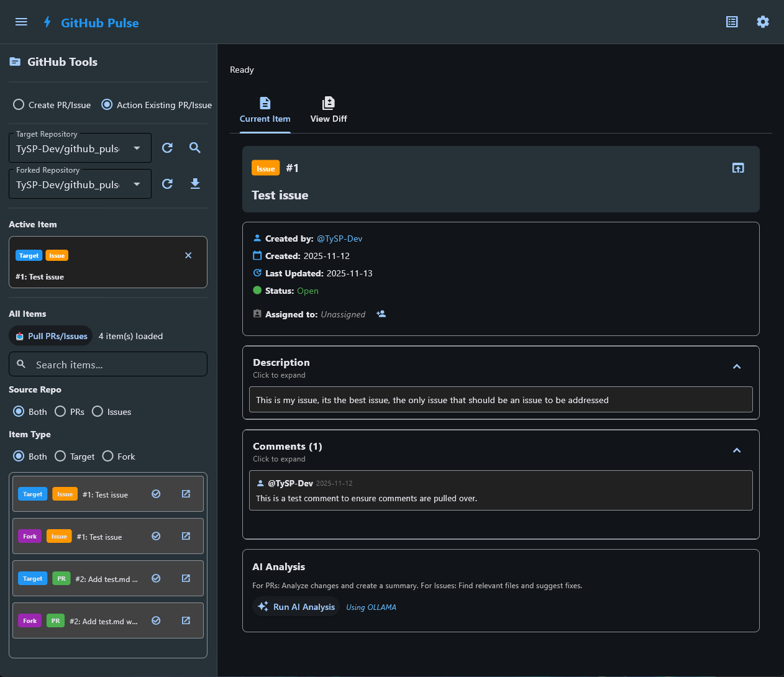Switch to the Current Item tab

(x=265, y=110)
